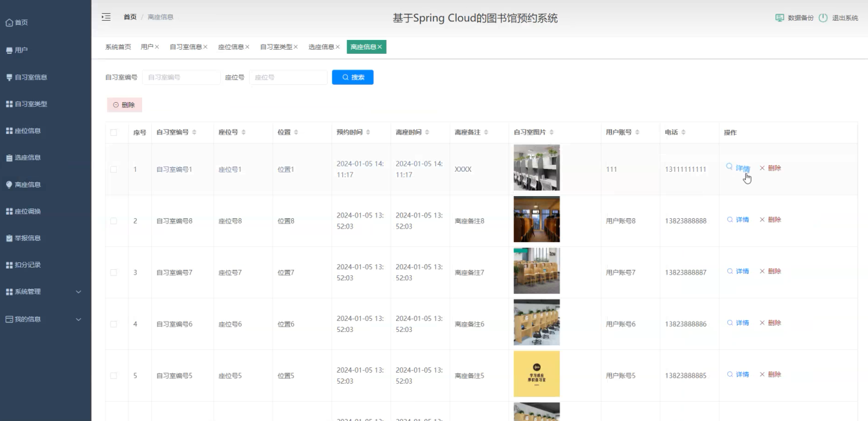Open 首页 from the sidebar home icon
This screenshot has height=421, width=868.
coord(9,23)
